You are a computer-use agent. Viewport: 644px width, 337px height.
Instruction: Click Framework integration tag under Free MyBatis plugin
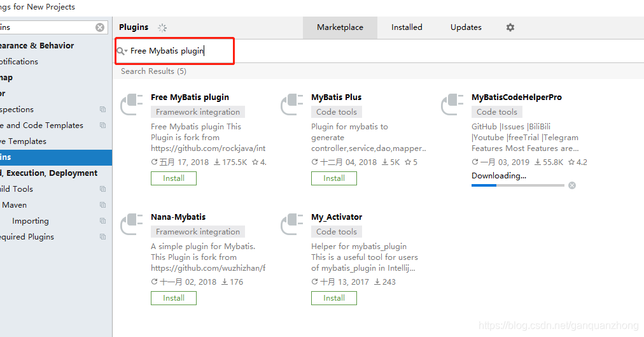(198, 111)
